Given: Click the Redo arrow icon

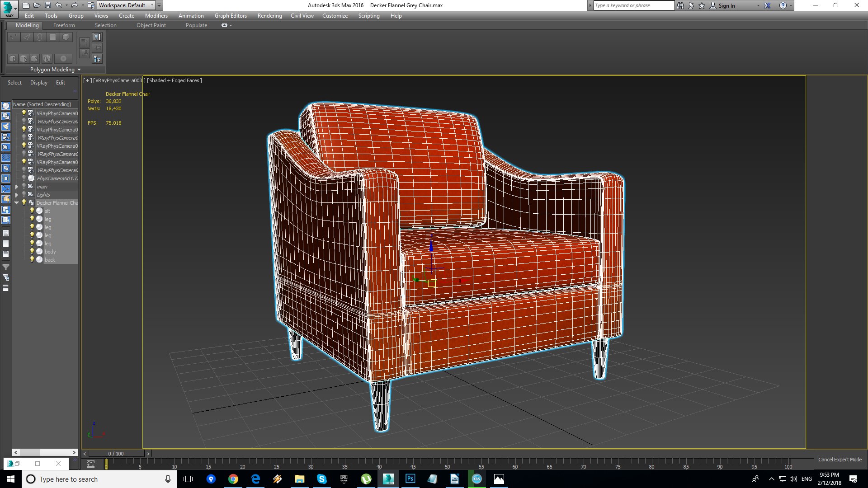Looking at the screenshot, I should tap(75, 5).
